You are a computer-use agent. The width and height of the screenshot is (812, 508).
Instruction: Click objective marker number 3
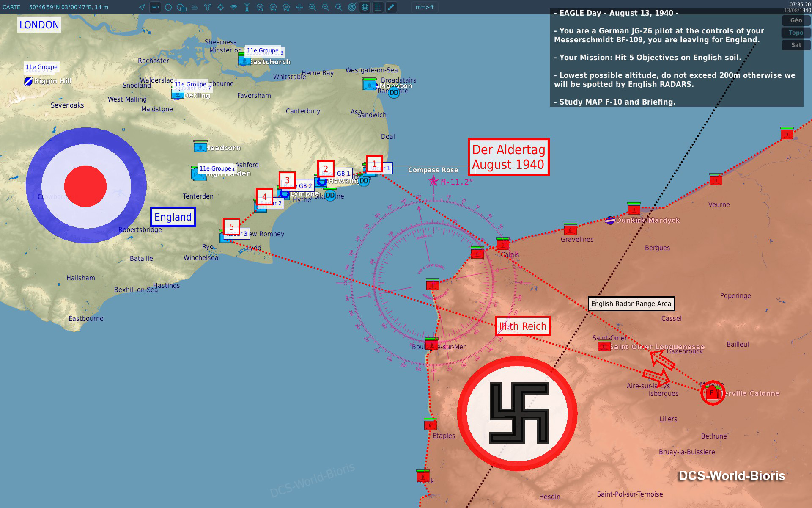pos(287,180)
